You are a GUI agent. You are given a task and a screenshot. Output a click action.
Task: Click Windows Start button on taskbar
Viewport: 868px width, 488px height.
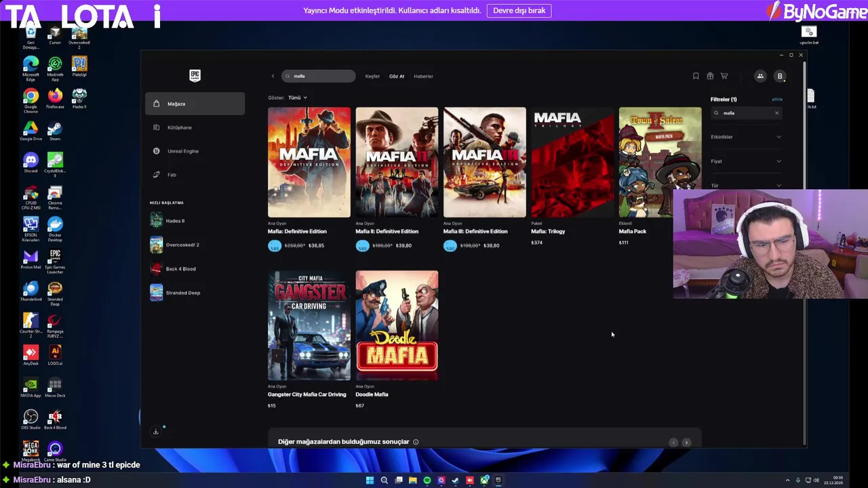[370, 481]
